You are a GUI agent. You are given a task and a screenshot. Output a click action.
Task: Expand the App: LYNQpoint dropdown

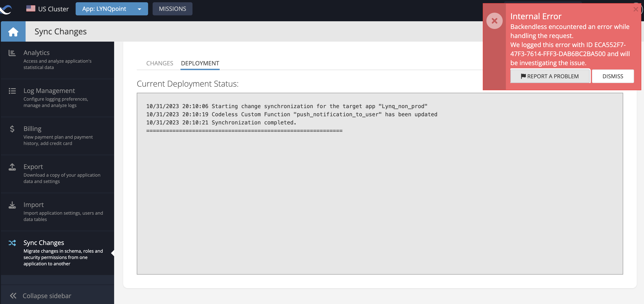pos(112,9)
